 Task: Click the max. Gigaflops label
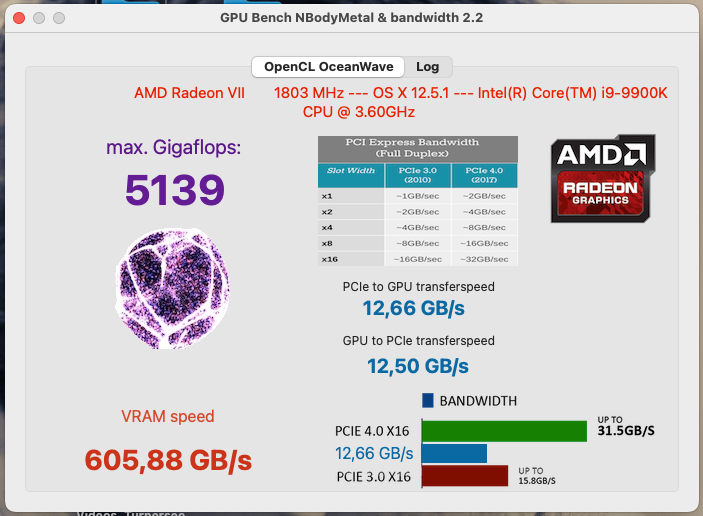(174, 147)
